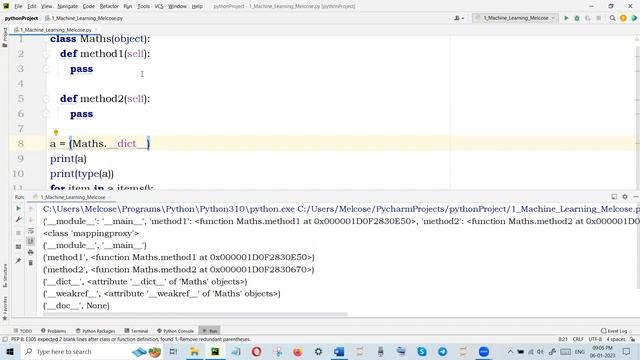Open the Window menu
Image resolution: width=640 pixels, height=360 pixels.
(x=177, y=6)
